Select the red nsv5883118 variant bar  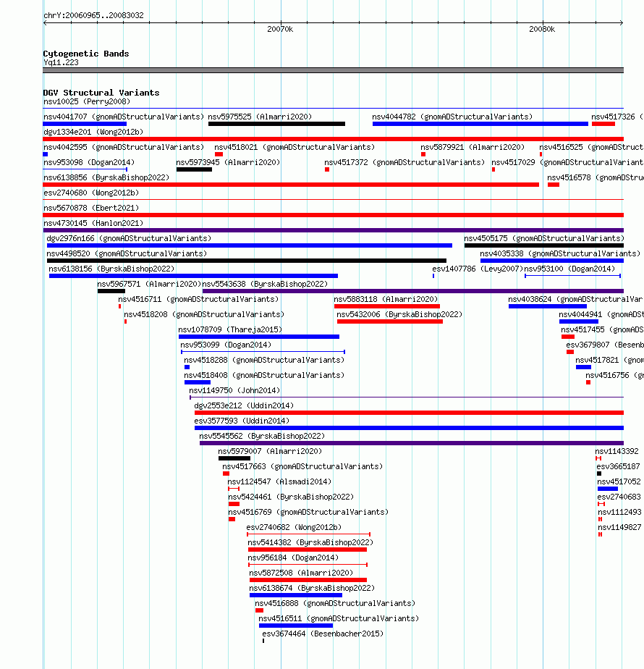pos(387,306)
